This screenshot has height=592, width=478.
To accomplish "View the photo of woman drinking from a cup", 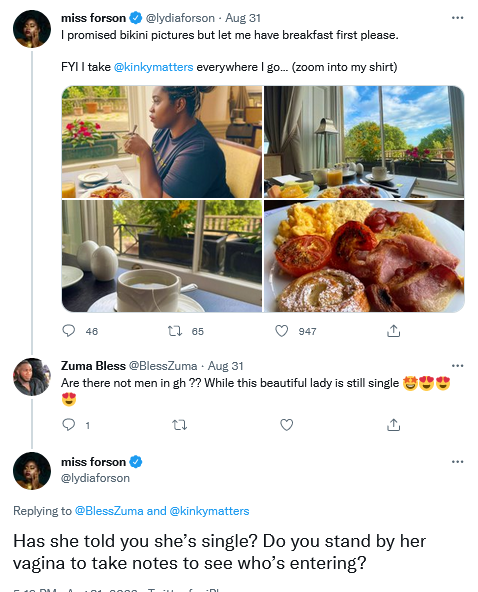I will [x=162, y=142].
